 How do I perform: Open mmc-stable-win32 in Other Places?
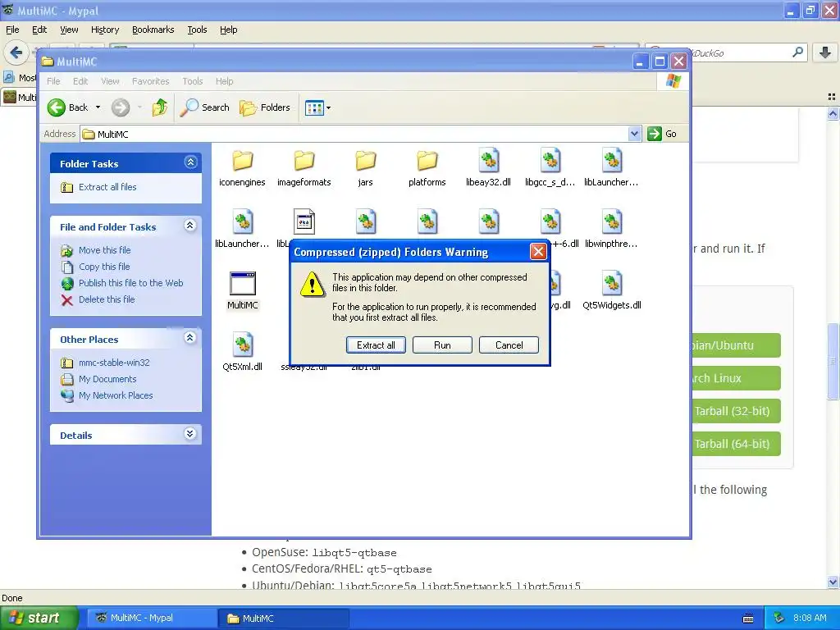[114, 363]
